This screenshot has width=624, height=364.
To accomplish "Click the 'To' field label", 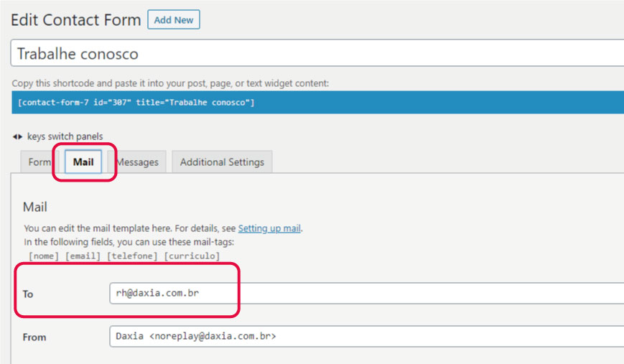I will pos(28,294).
